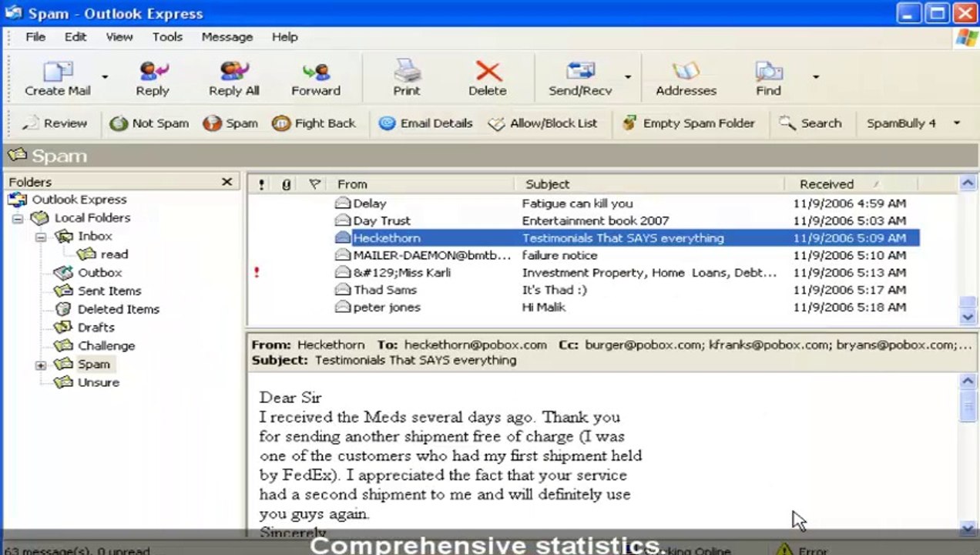Open Create Mail dropdown arrow
Image resolution: width=980 pixels, height=555 pixels.
(x=105, y=76)
